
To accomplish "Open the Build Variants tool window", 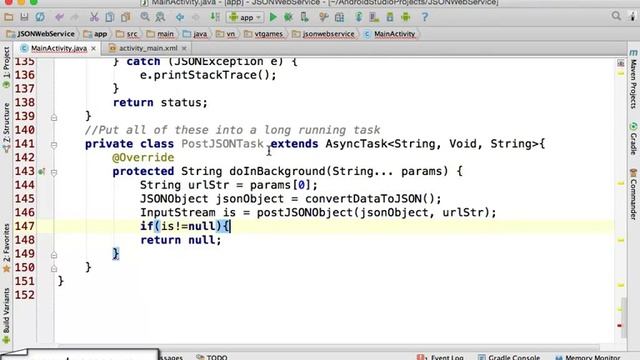I will tap(6, 316).
